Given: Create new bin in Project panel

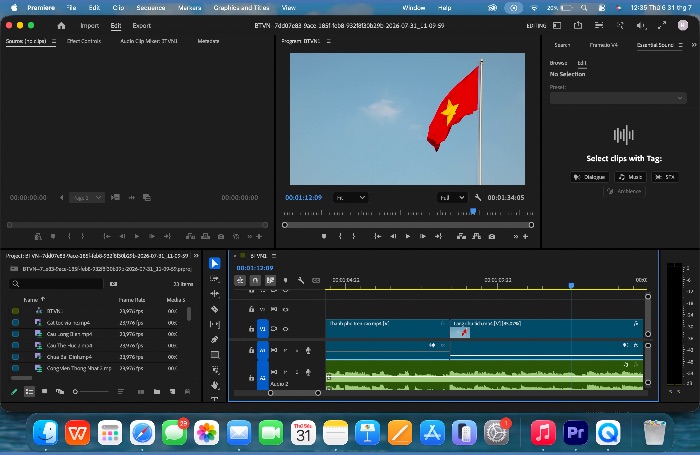Looking at the screenshot, I should 157,392.
